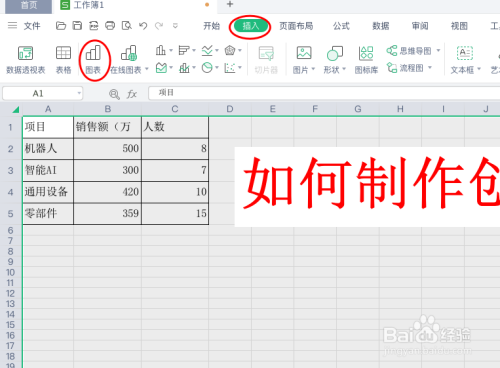
Task: Open the 文件 menu
Action: (32, 26)
